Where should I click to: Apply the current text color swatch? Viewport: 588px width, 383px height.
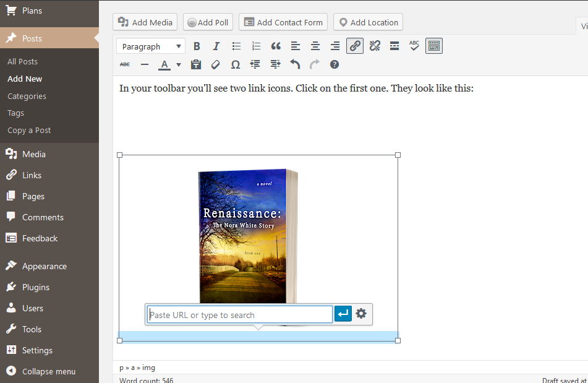click(164, 64)
